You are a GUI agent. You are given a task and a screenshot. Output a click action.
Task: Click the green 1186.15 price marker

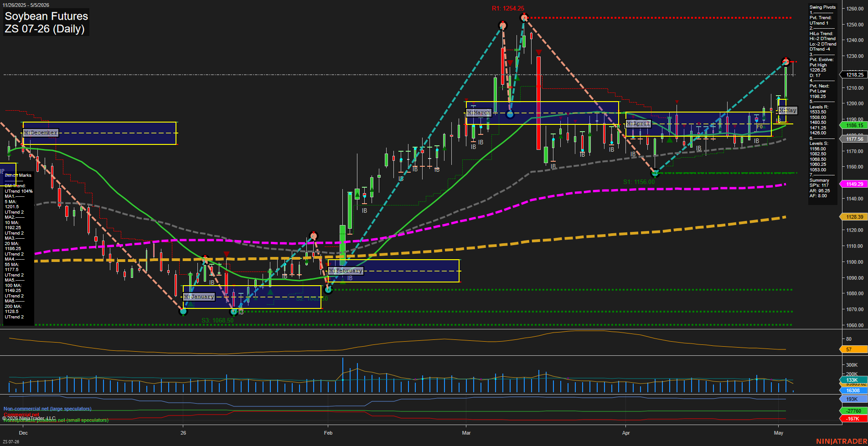click(853, 125)
